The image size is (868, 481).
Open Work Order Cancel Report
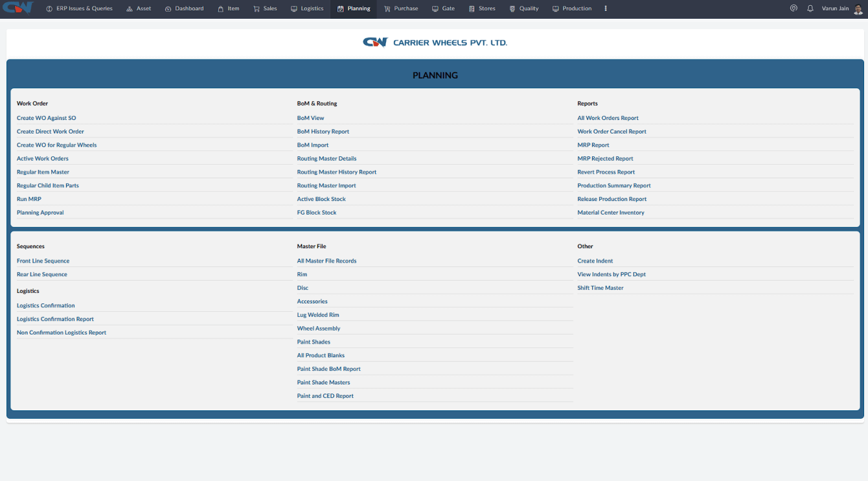point(612,132)
